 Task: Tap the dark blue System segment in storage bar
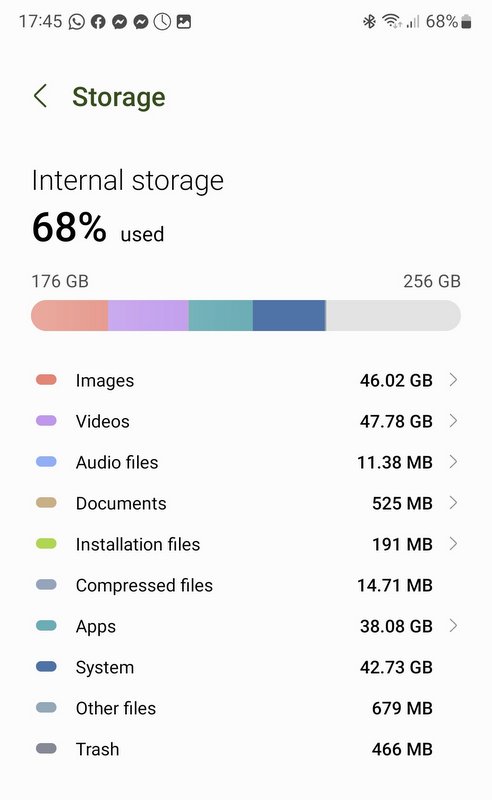[289, 315]
